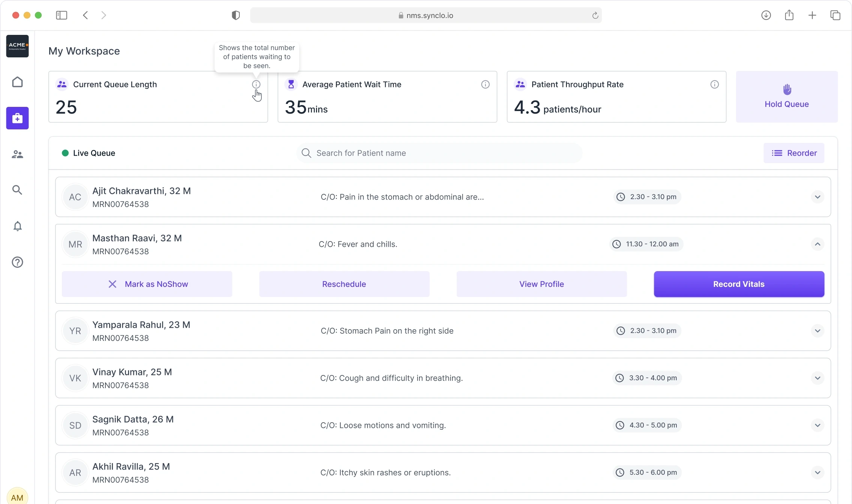Click the ACME logo
The height and width of the screenshot is (504, 852).
coord(17,46)
